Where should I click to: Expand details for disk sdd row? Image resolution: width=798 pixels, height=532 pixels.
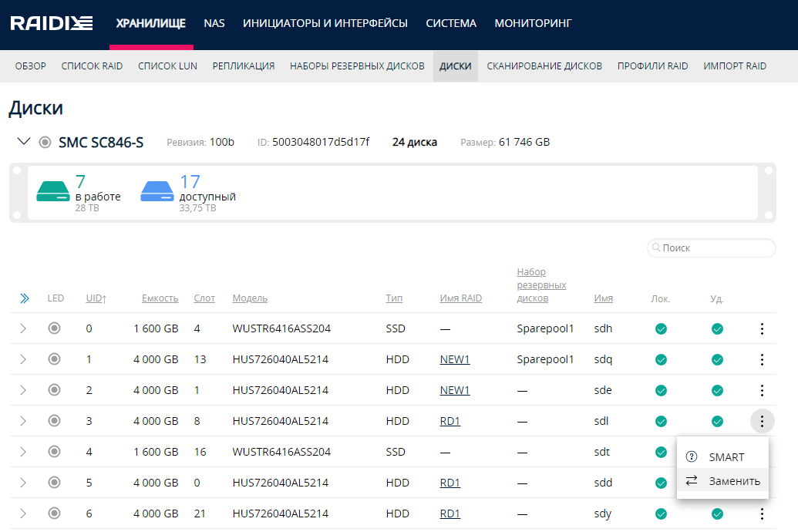[23, 483]
